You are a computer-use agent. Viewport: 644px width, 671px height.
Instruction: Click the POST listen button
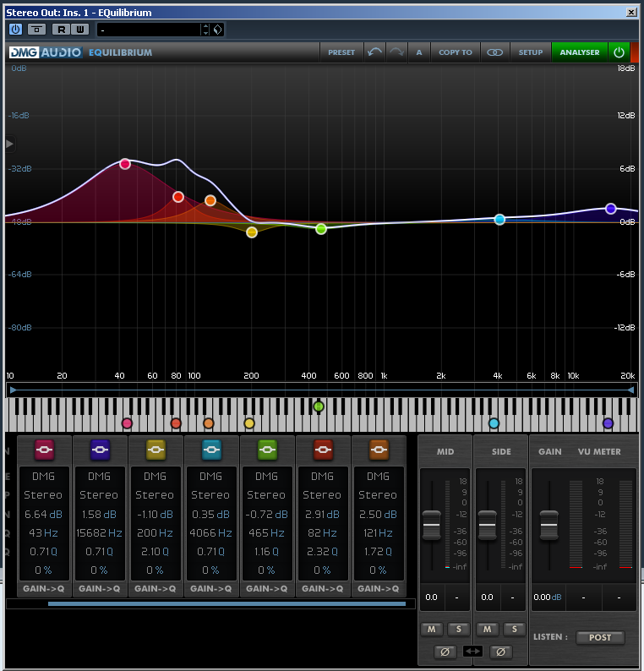point(600,637)
